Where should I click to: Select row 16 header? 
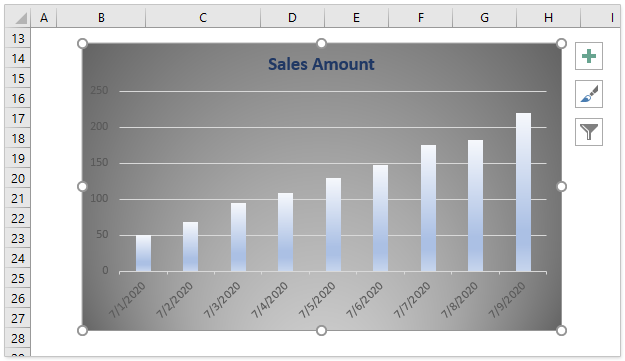point(18,98)
